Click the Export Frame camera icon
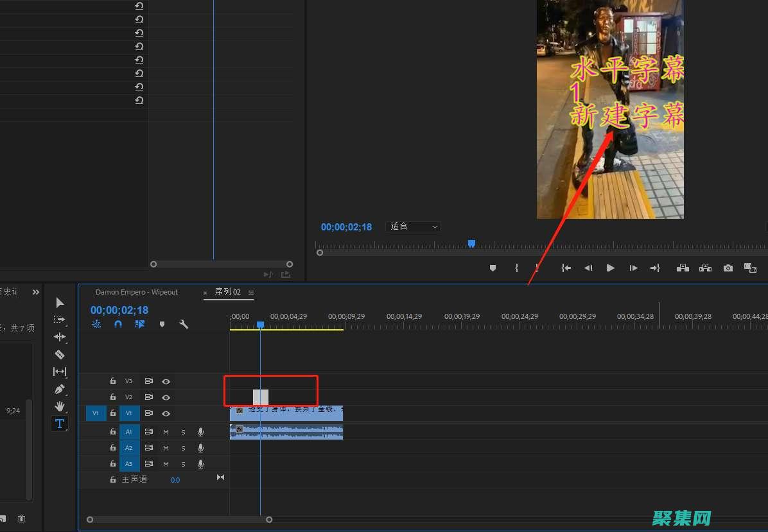This screenshot has height=532, width=768. [728, 268]
